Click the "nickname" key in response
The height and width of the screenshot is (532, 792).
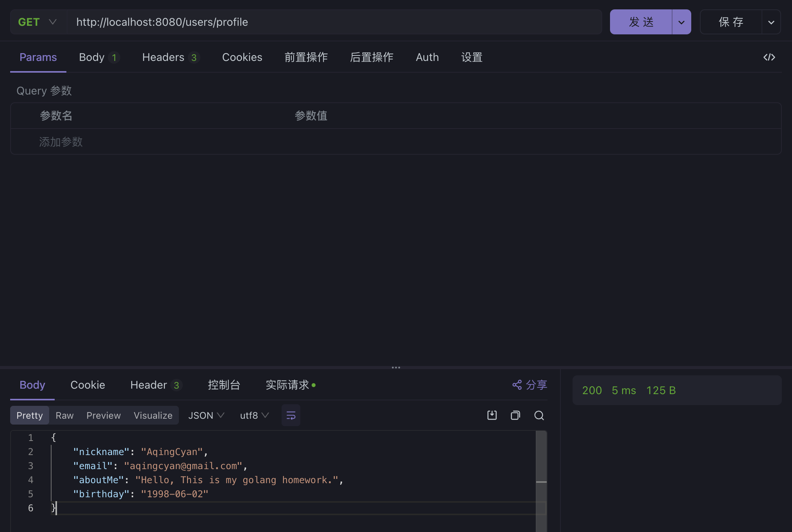pos(101,452)
